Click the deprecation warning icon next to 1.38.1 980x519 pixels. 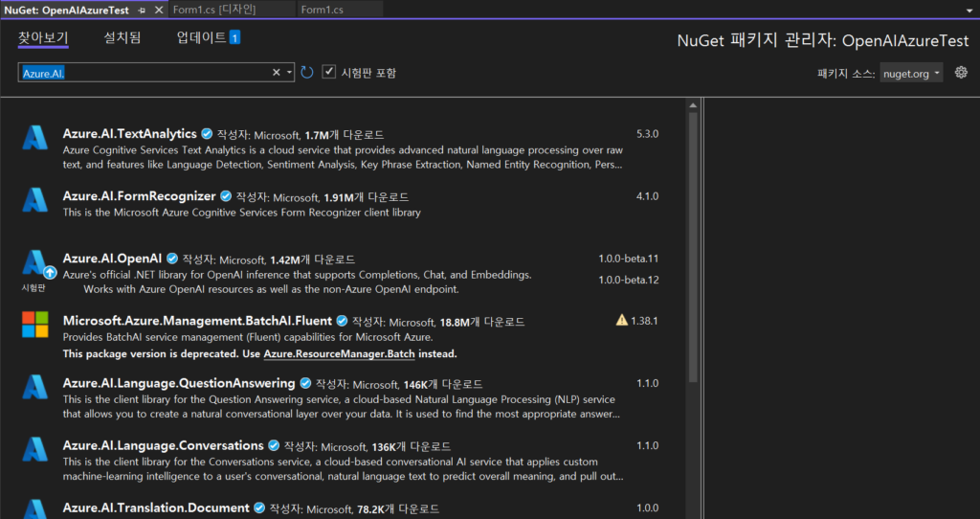point(622,321)
